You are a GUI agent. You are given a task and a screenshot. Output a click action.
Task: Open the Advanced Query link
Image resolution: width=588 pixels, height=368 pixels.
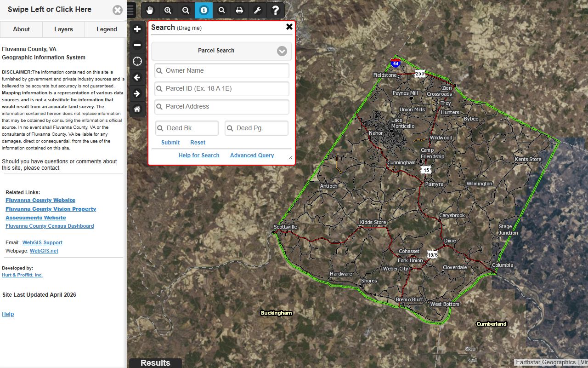[x=252, y=155]
